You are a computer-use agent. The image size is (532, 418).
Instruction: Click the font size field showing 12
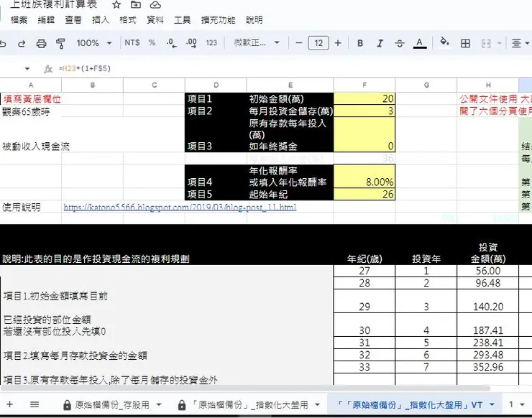point(318,43)
